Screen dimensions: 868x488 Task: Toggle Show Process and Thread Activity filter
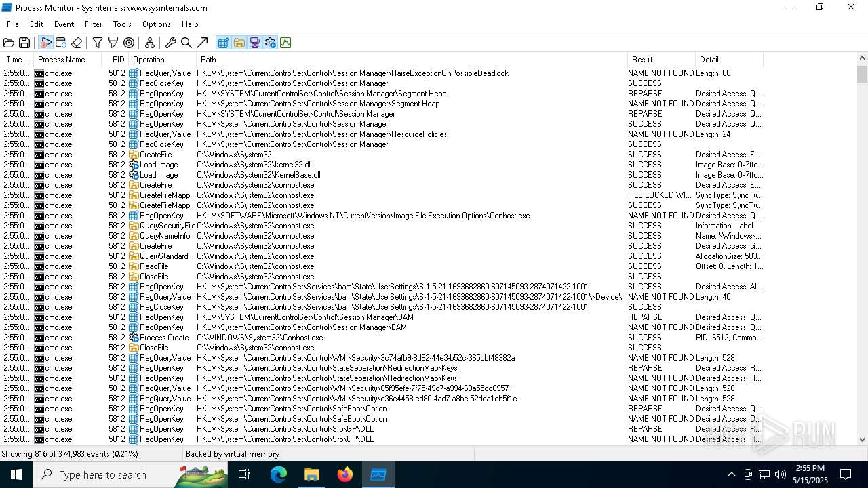tap(270, 43)
